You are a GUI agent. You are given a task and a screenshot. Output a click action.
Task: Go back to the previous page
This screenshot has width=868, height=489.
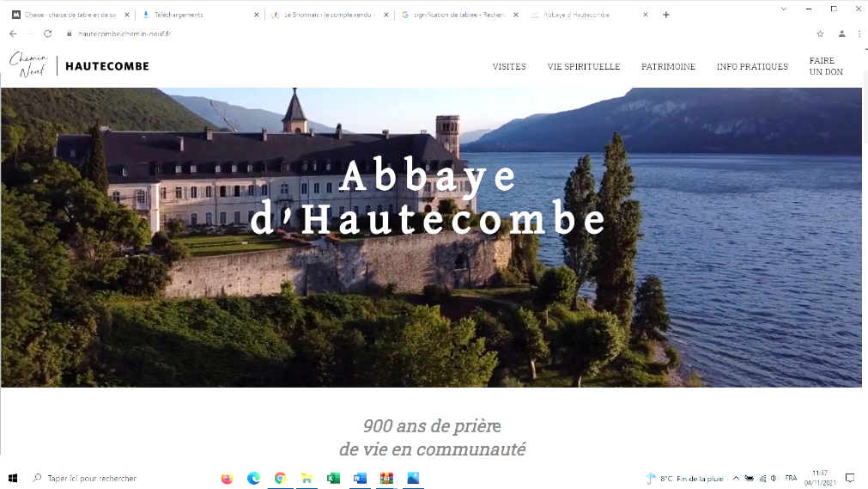pyautogui.click(x=13, y=34)
